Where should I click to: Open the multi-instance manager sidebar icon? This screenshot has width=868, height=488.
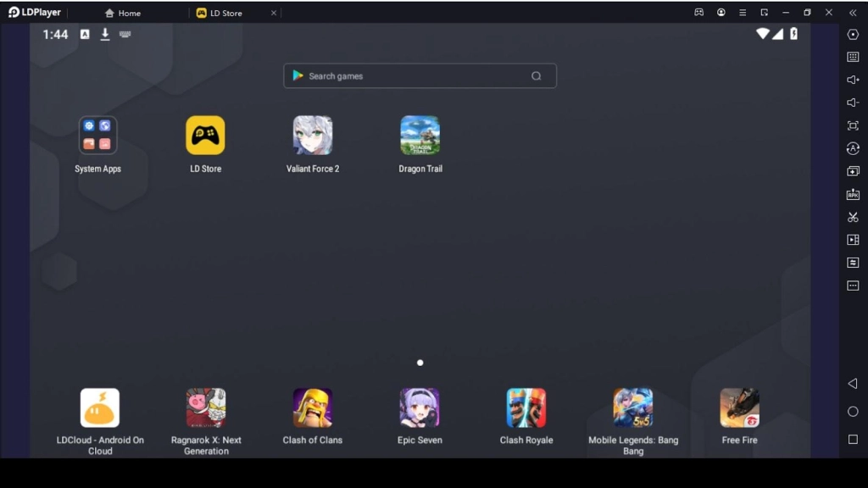pyautogui.click(x=853, y=171)
